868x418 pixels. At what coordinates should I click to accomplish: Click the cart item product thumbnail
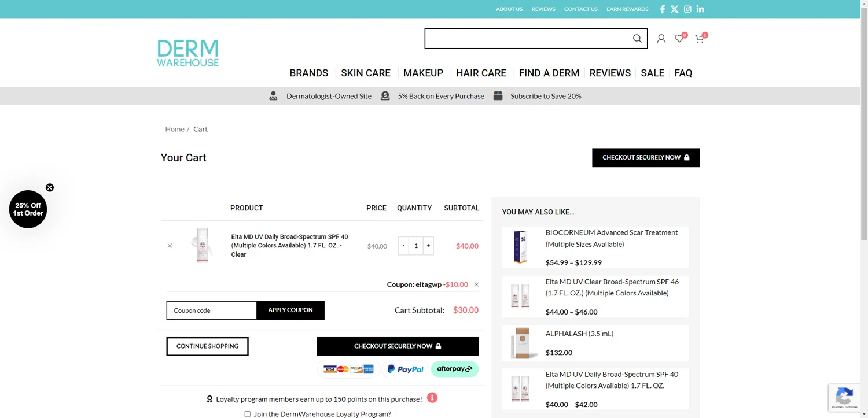click(202, 246)
